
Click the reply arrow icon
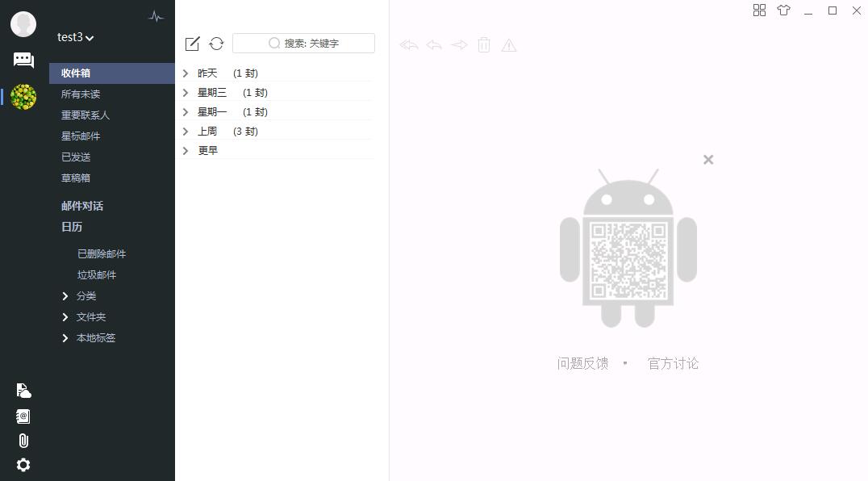[x=434, y=45]
